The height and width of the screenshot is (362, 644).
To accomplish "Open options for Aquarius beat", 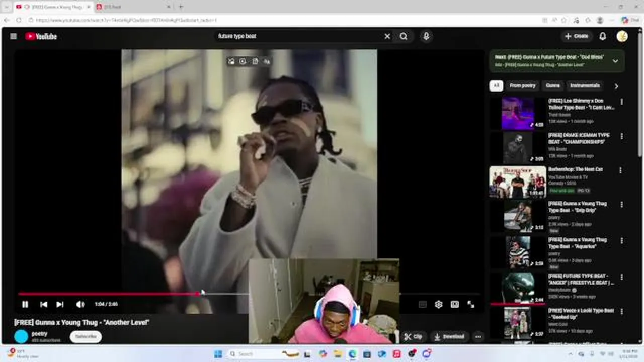I will 622,241.
